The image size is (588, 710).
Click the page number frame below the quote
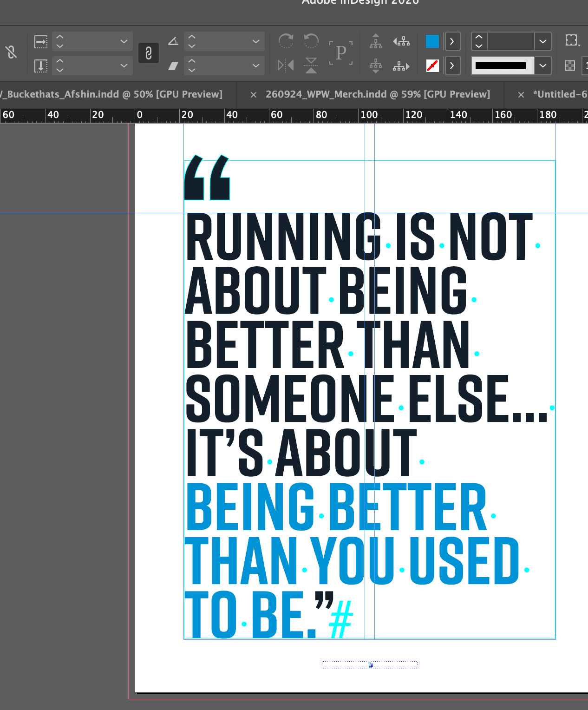point(370,665)
